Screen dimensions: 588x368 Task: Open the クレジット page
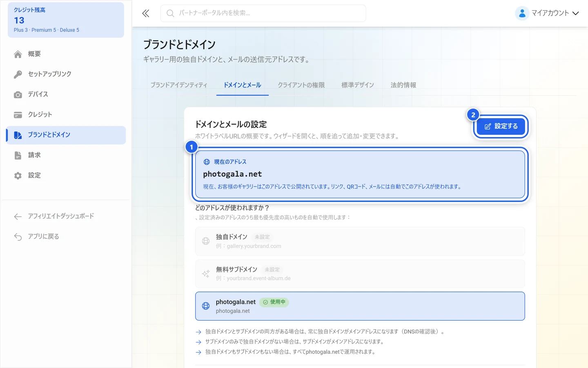pos(66,115)
